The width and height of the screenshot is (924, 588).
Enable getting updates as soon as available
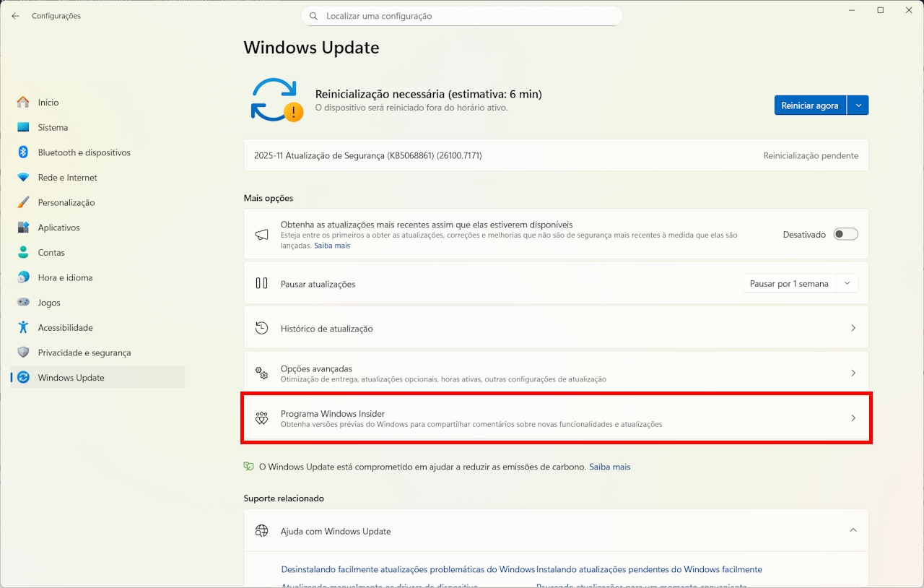point(845,234)
